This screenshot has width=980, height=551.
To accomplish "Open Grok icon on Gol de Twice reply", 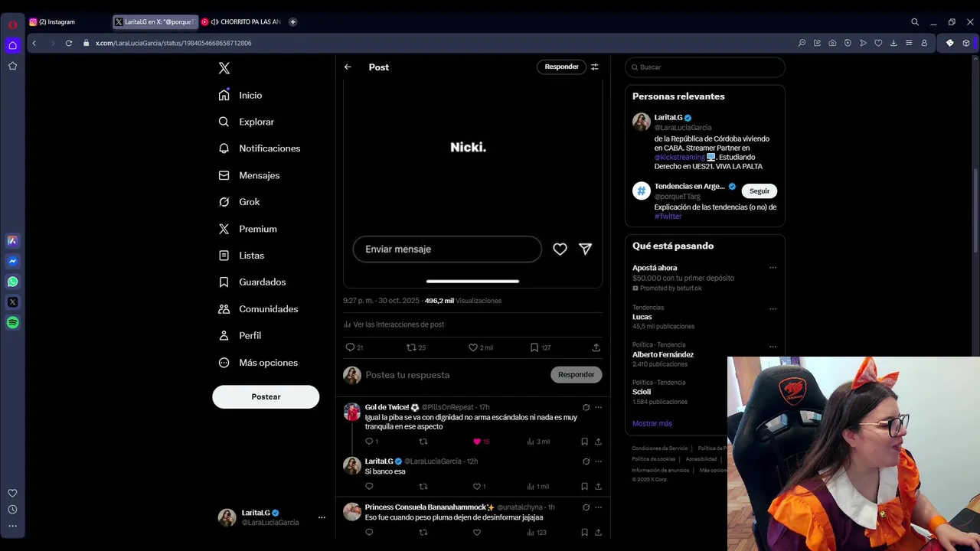I will point(586,407).
